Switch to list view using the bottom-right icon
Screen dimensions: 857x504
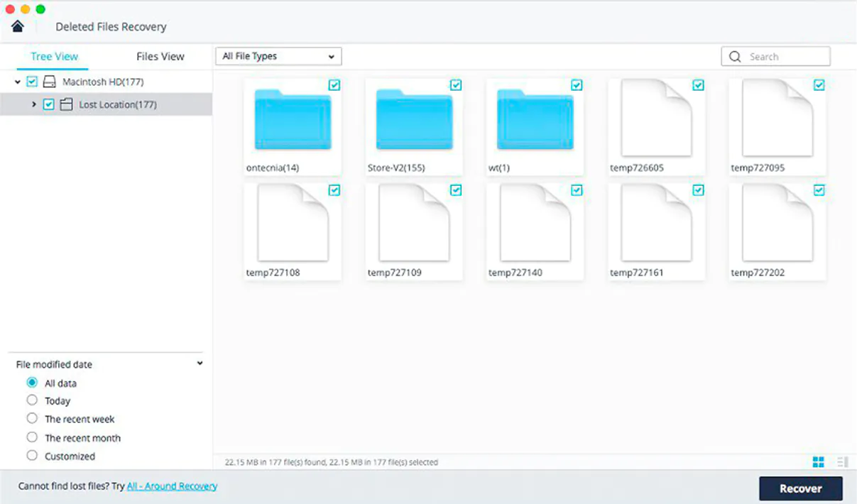click(842, 461)
